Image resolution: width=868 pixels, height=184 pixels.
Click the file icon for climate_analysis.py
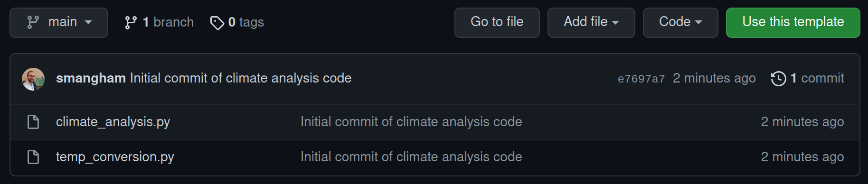[33, 122]
